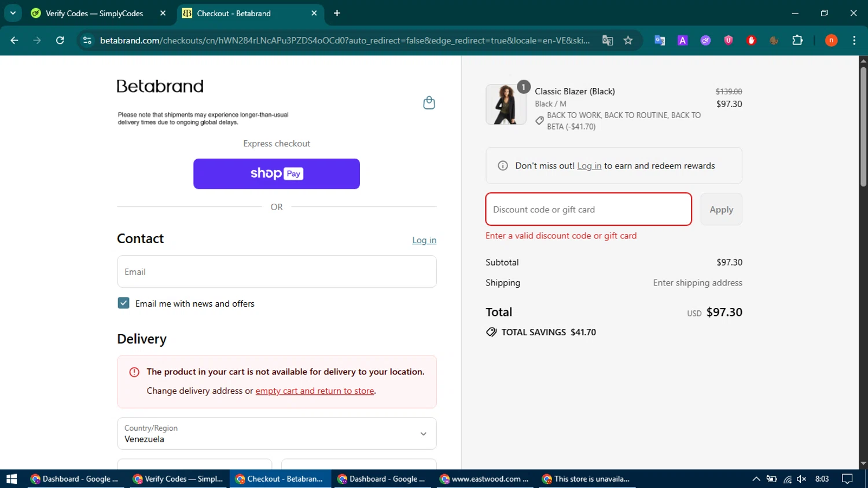This screenshot has width=868, height=488.
Task: Click the Total amount $97.30
Action: point(724,313)
